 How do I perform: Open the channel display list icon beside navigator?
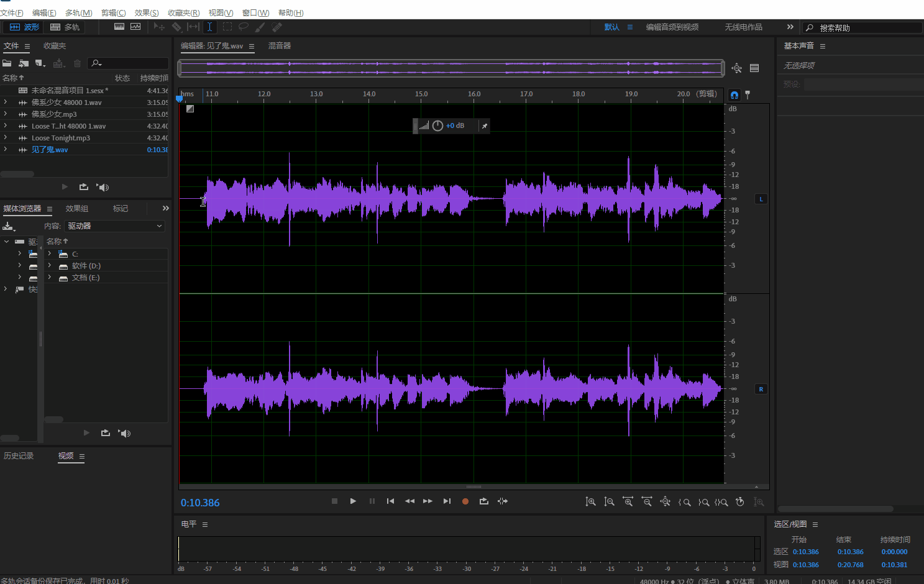(x=754, y=68)
